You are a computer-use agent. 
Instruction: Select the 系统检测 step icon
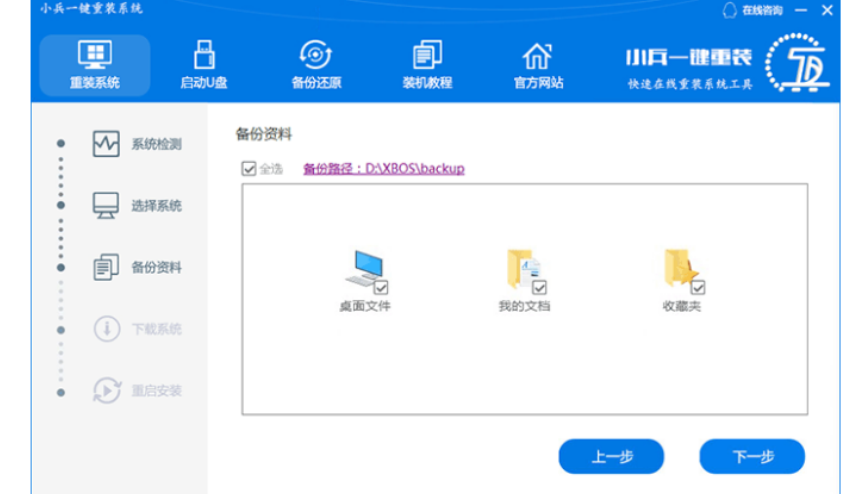106,144
